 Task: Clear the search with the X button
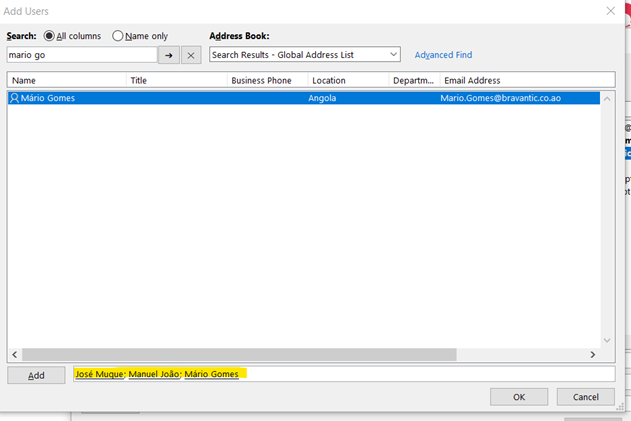click(191, 55)
